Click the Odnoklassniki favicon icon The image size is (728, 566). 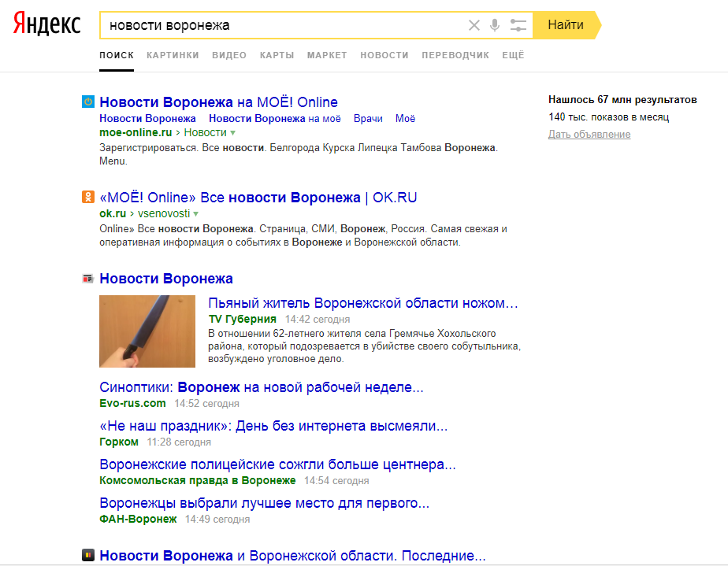coord(88,197)
